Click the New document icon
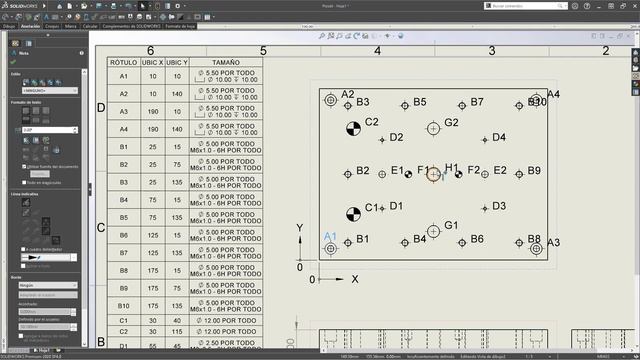 point(70,6)
